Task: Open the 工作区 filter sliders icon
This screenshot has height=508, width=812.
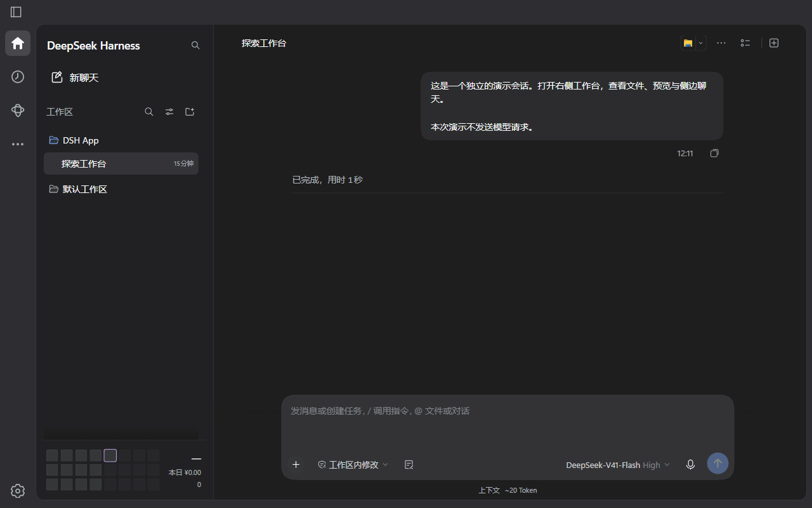Action: click(169, 112)
